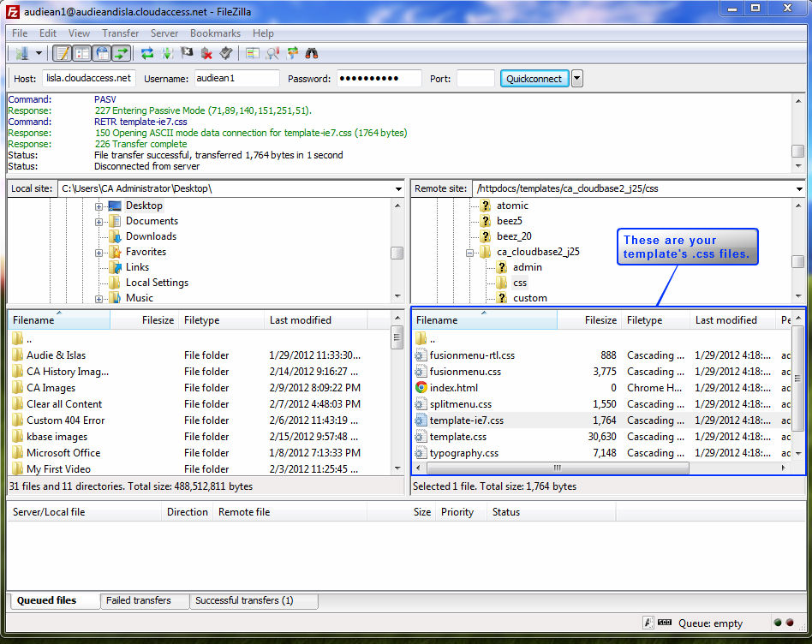This screenshot has height=644, width=812.
Task: Sort remote files by Filesize column
Action: (x=588, y=320)
